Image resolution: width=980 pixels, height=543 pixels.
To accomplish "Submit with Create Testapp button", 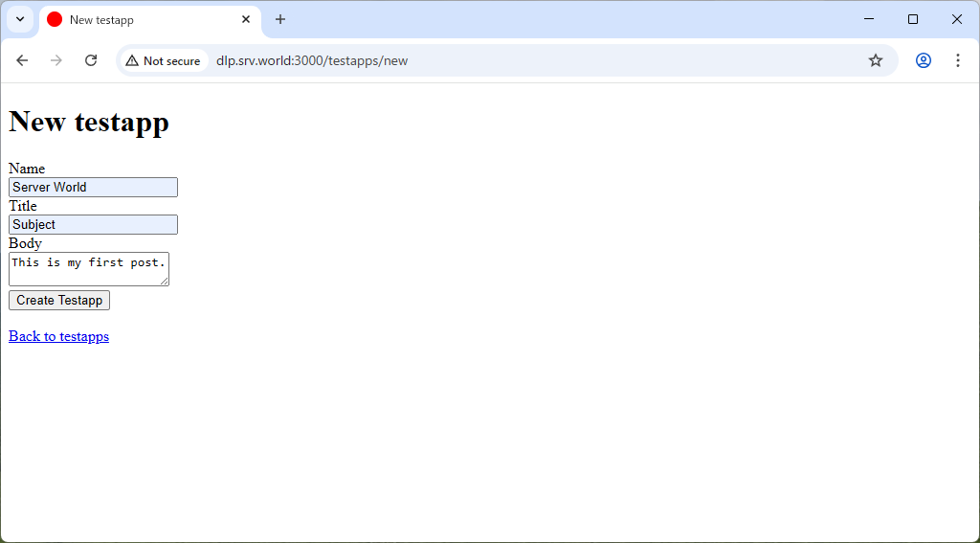I will [59, 301].
